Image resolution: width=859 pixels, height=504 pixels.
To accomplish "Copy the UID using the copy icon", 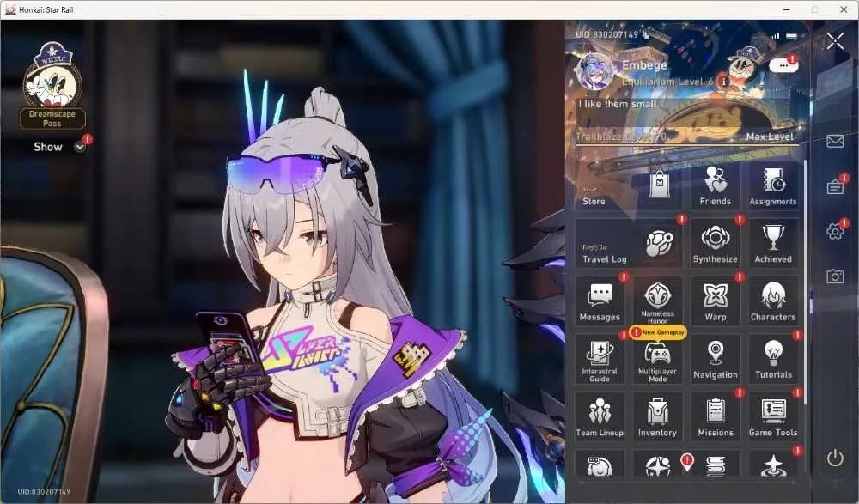I will click(646, 35).
